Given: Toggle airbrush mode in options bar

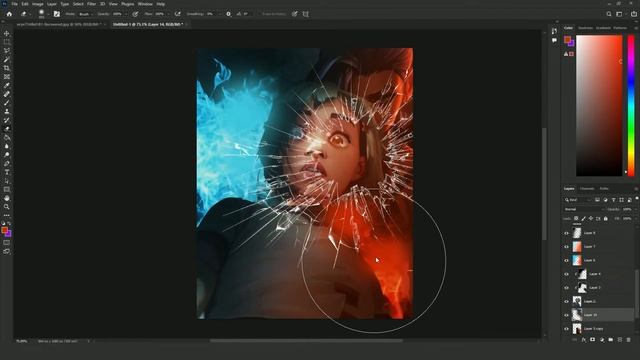Looking at the screenshot, I should point(178,14).
